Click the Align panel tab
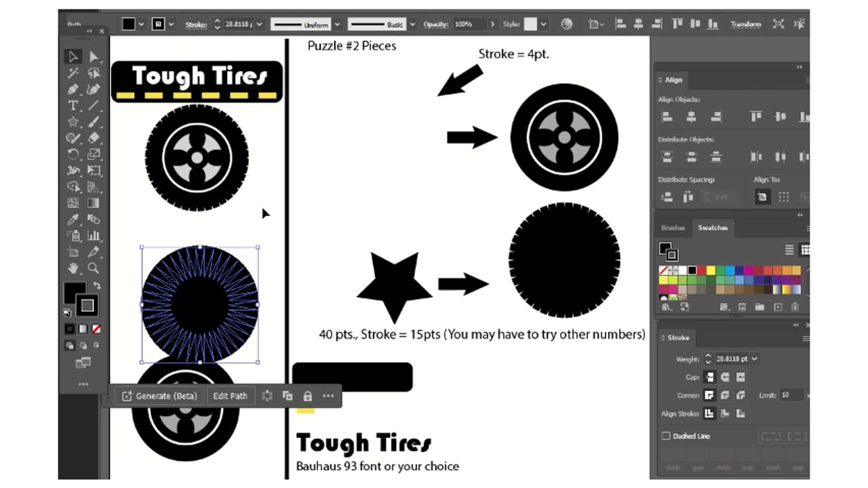The image size is (868, 488). [673, 80]
